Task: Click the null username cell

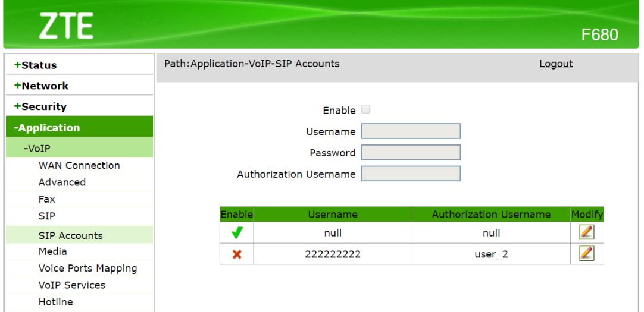Action: tap(333, 233)
